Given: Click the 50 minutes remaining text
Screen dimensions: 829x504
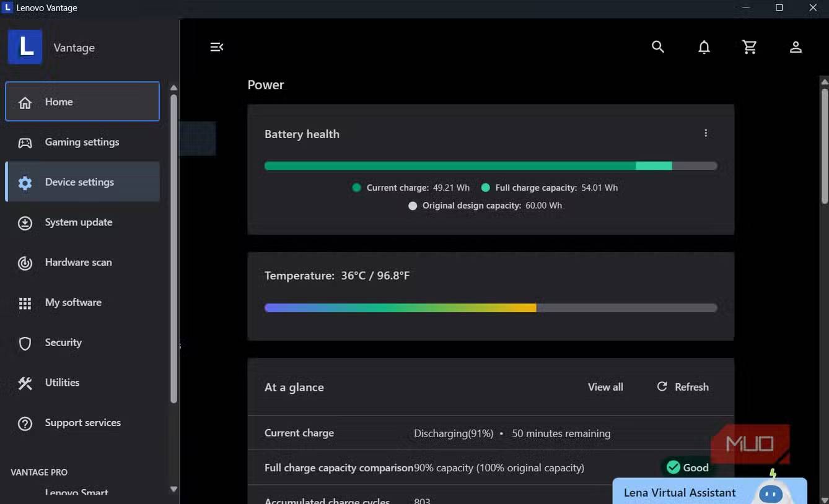Looking at the screenshot, I should pos(561,433).
